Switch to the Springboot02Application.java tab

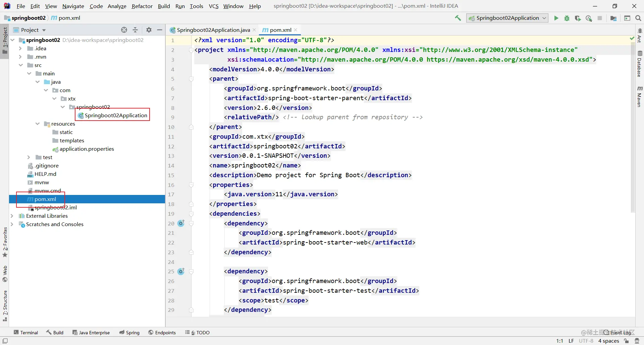coord(213,30)
